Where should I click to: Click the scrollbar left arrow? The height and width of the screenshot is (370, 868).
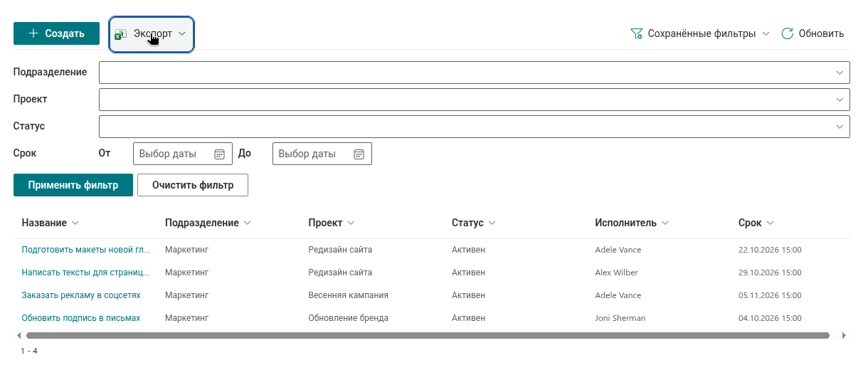click(x=18, y=335)
